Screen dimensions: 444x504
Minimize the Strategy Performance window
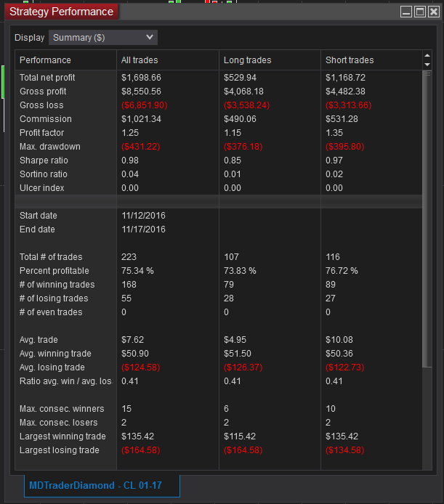(406, 12)
